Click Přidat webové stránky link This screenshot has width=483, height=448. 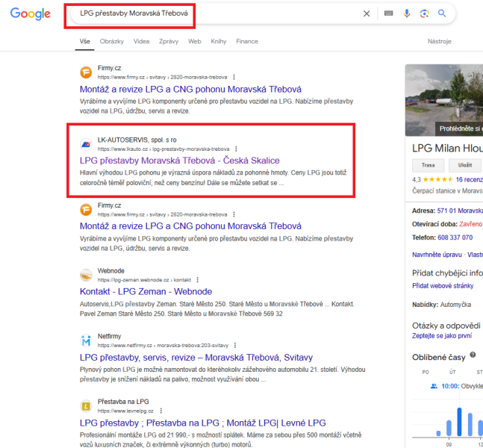[x=443, y=286]
